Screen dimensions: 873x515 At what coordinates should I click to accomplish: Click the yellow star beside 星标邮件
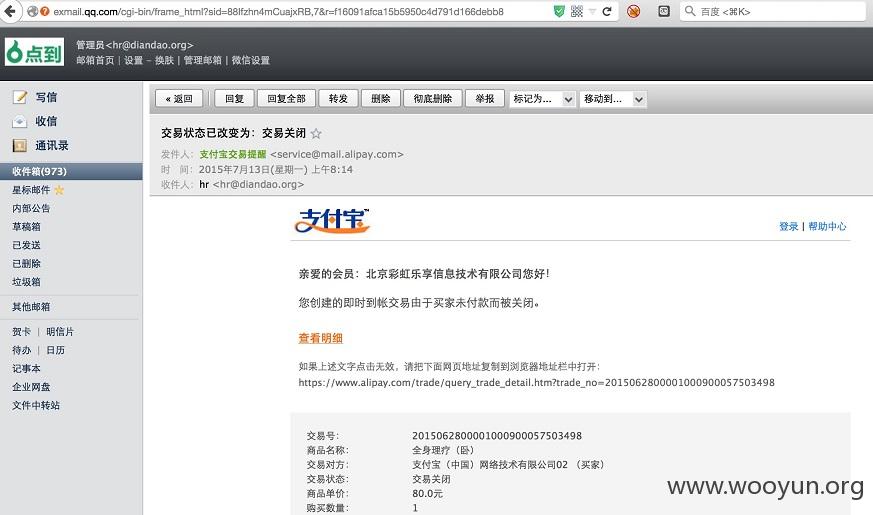tap(59, 190)
